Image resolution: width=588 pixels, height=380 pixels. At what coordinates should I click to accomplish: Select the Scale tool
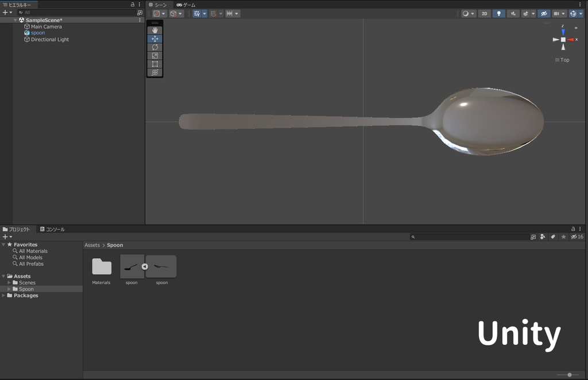(x=154, y=55)
